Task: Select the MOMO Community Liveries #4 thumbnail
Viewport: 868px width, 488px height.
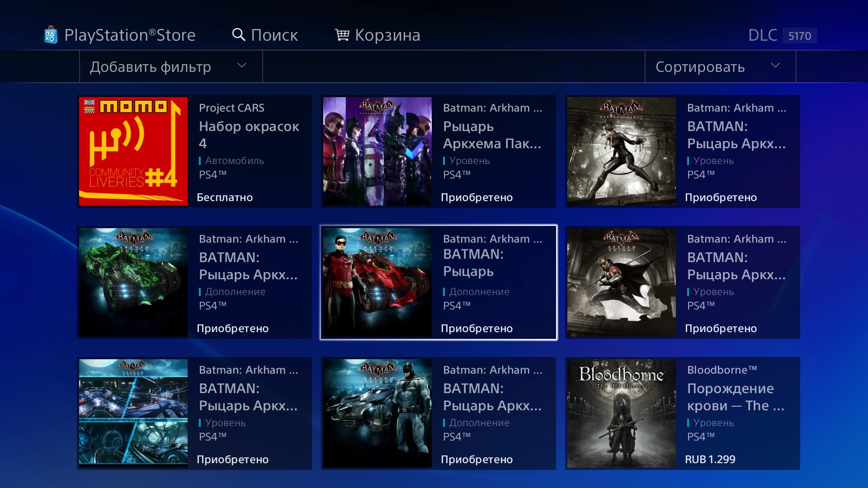Action: pos(133,151)
